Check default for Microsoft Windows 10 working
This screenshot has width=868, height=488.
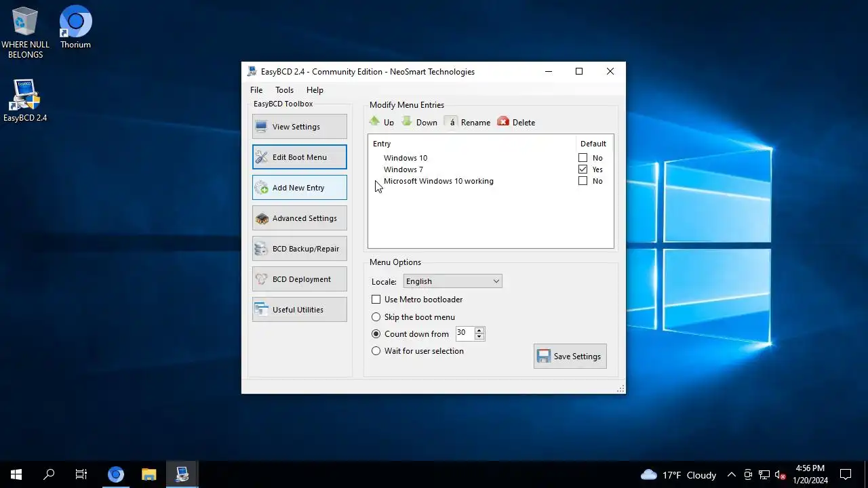(583, 181)
